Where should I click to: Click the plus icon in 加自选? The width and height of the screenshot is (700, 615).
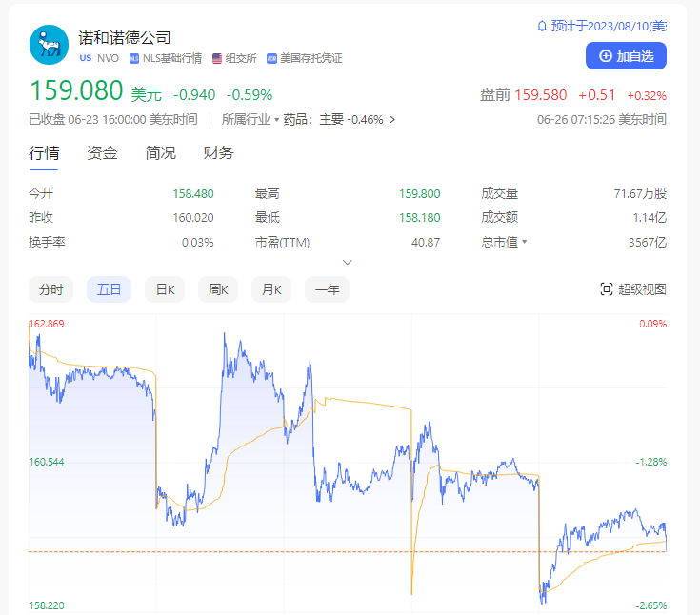606,56
